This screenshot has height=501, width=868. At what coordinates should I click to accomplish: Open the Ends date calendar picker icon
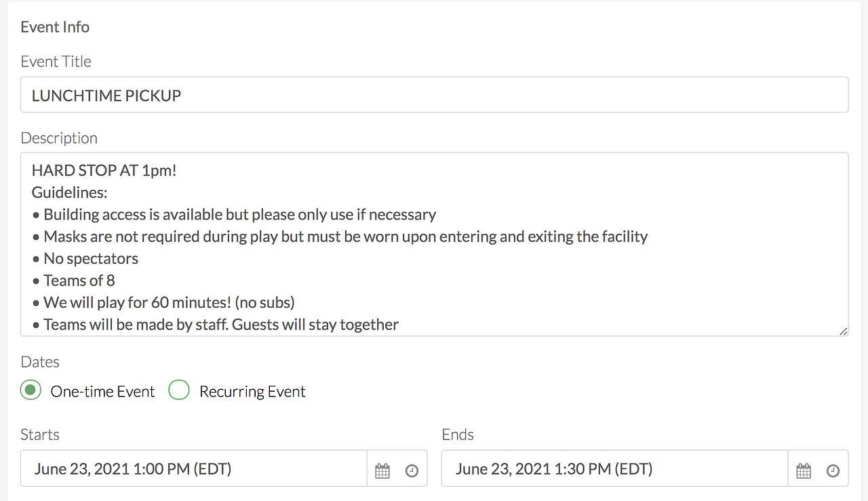(804, 470)
